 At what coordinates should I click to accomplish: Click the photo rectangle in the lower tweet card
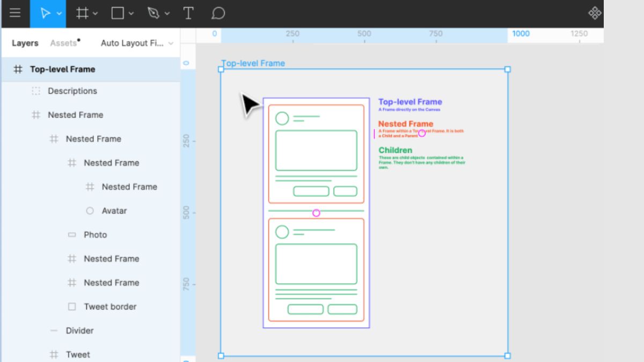click(316, 264)
